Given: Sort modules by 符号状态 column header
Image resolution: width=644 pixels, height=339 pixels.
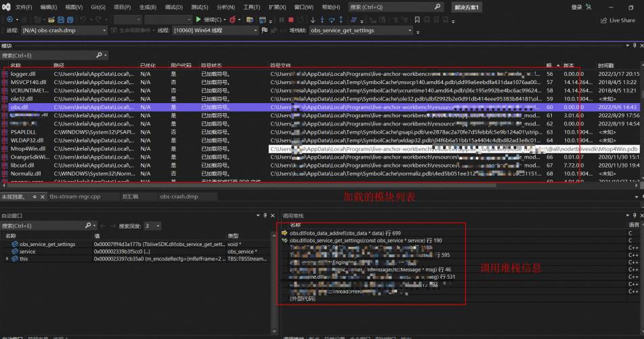Looking at the screenshot, I should pos(211,65).
